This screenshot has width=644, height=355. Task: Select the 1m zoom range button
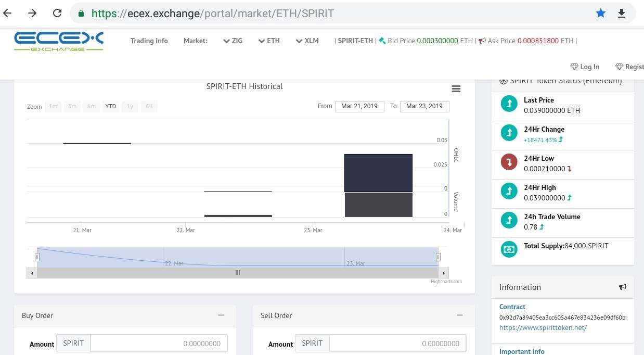point(53,106)
